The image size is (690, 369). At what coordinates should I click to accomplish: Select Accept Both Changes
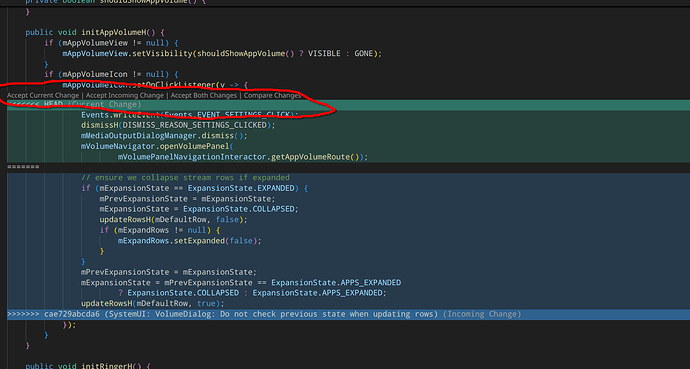[204, 95]
